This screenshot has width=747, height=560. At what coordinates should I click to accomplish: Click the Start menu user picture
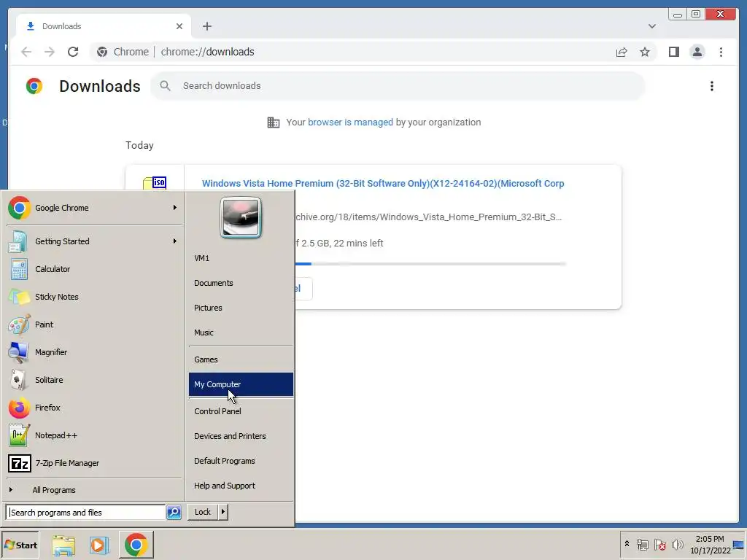pyautogui.click(x=241, y=217)
